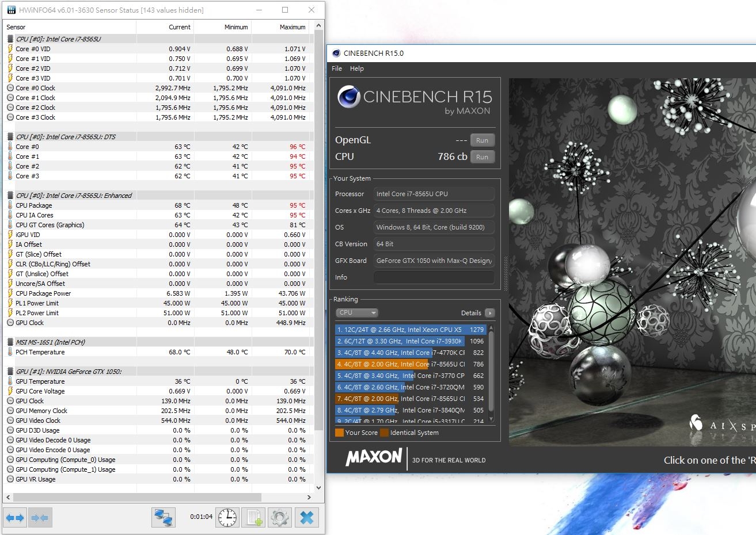Click the sensor list horizontal scrollbar
Viewport: 756px width, 535px height.
click(x=137, y=497)
